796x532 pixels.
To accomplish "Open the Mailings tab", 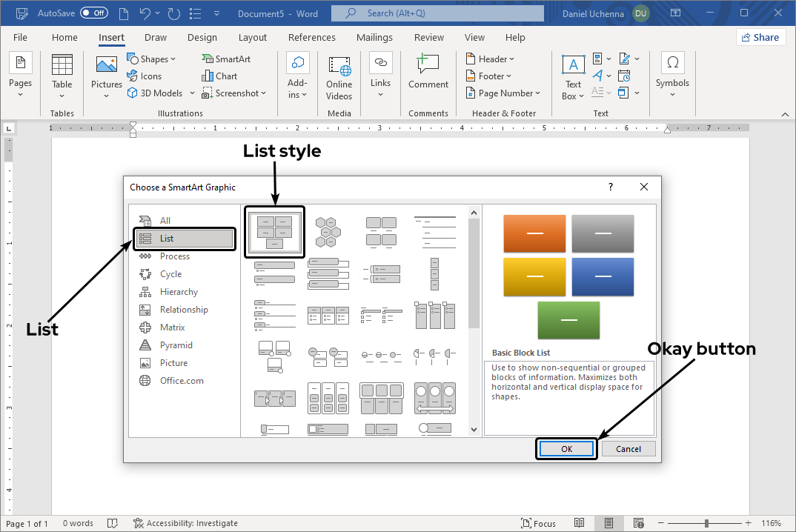I will 374,38.
